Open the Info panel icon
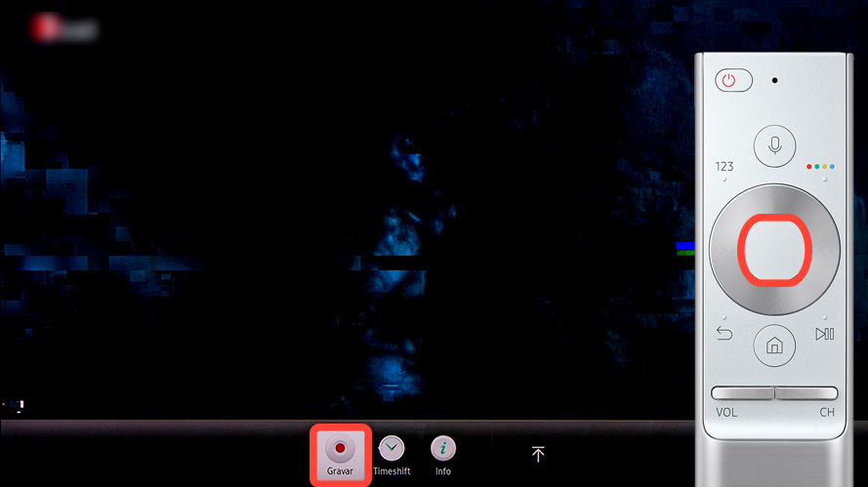This screenshot has width=868, height=487. pyautogui.click(x=443, y=456)
